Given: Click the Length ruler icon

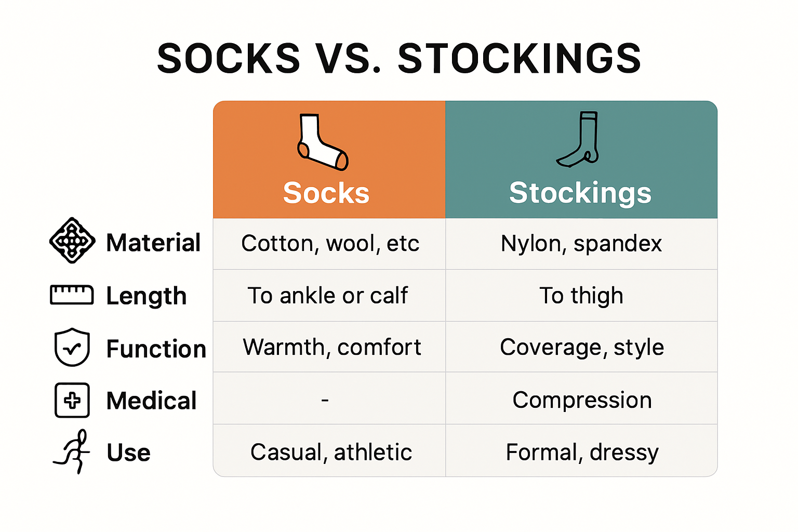Looking at the screenshot, I should [72, 295].
